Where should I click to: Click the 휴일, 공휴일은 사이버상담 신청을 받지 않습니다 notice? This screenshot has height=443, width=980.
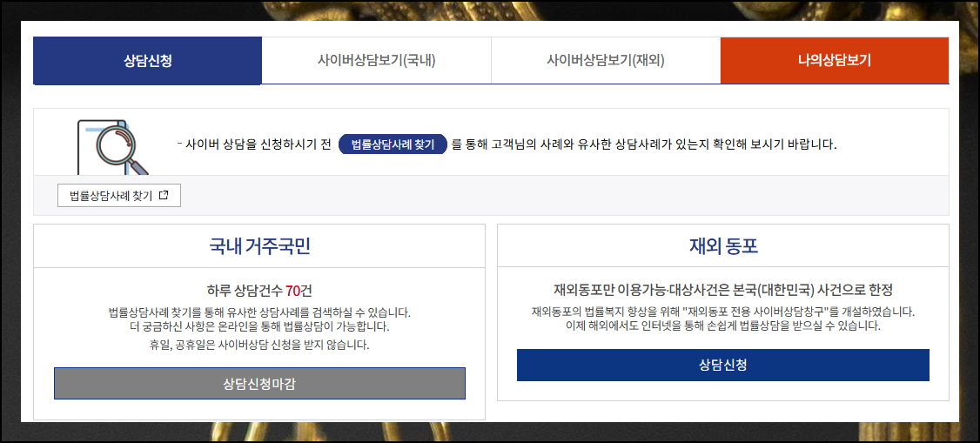[258, 345]
